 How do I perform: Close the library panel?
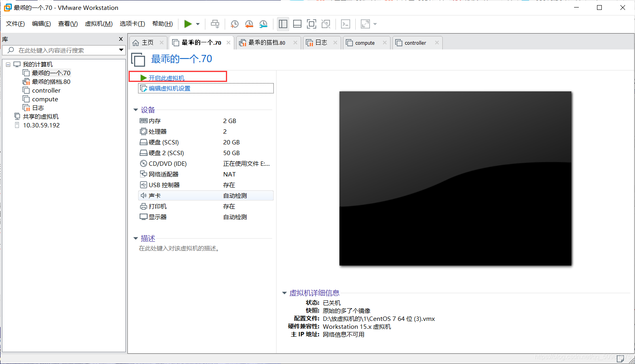[121, 39]
